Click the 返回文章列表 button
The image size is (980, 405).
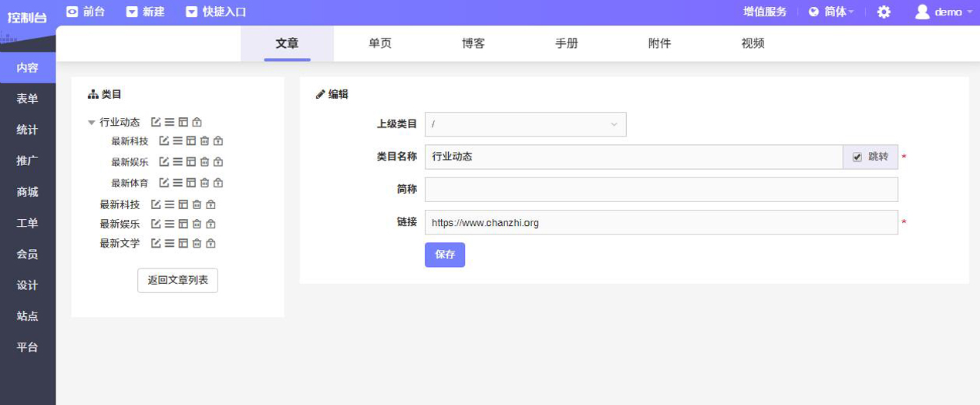point(177,280)
